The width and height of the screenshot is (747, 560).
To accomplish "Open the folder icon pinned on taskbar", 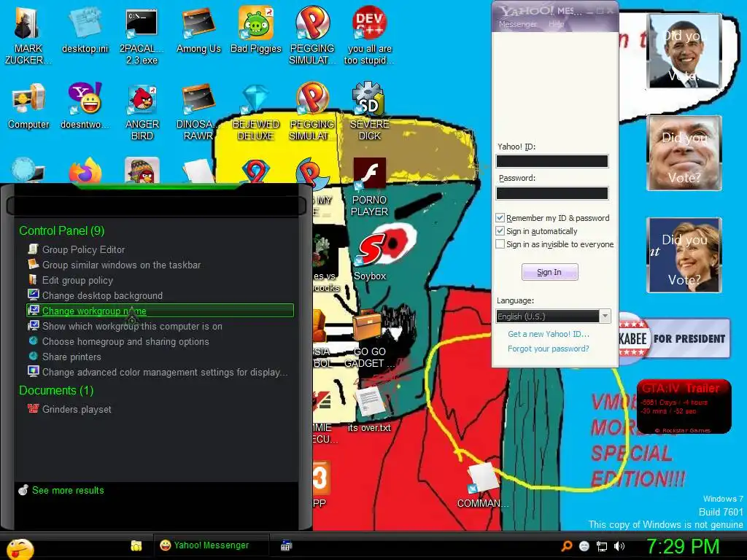I will click(x=136, y=545).
